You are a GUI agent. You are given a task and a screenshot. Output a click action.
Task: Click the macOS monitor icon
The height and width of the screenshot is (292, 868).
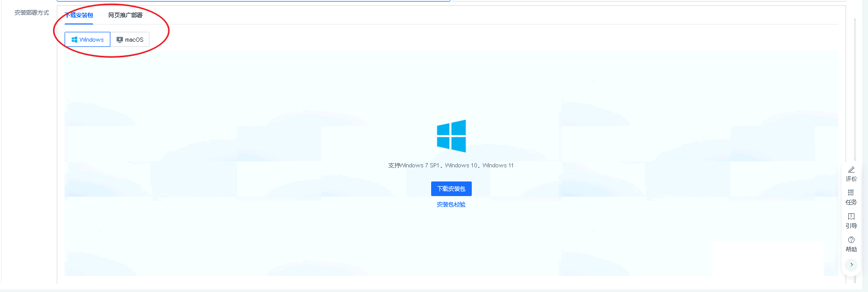click(120, 40)
